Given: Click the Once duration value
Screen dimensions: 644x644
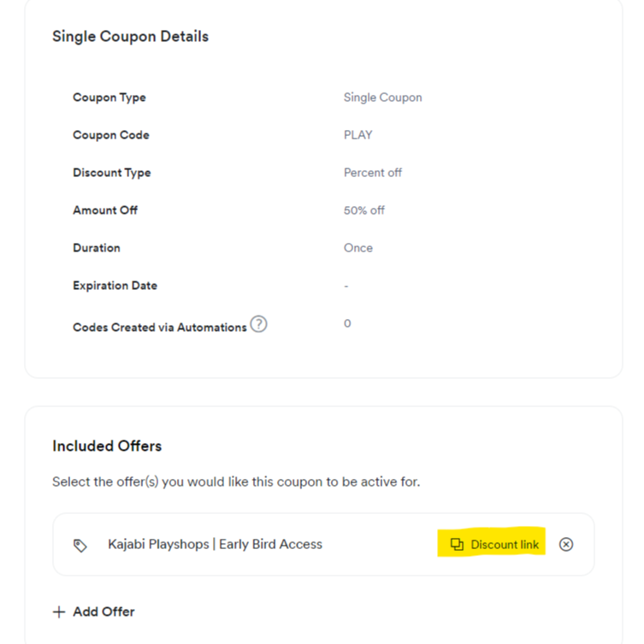Looking at the screenshot, I should pos(358,248).
